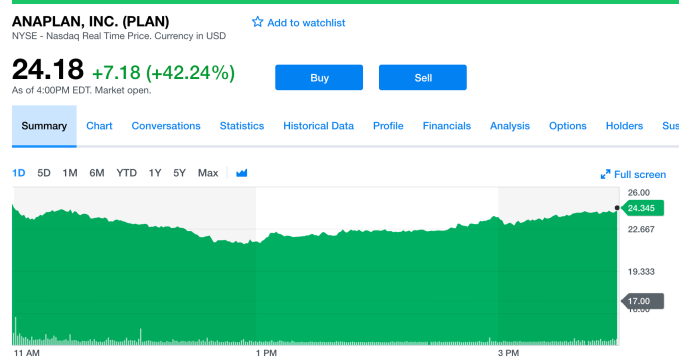Image resolution: width=679 pixels, height=364 pixels.
Task: Choose the 1Y chart range
Action: pos(155,173)
